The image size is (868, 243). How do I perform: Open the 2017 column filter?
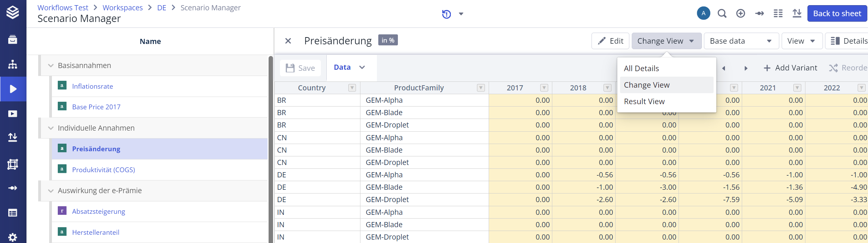point(544,88)
